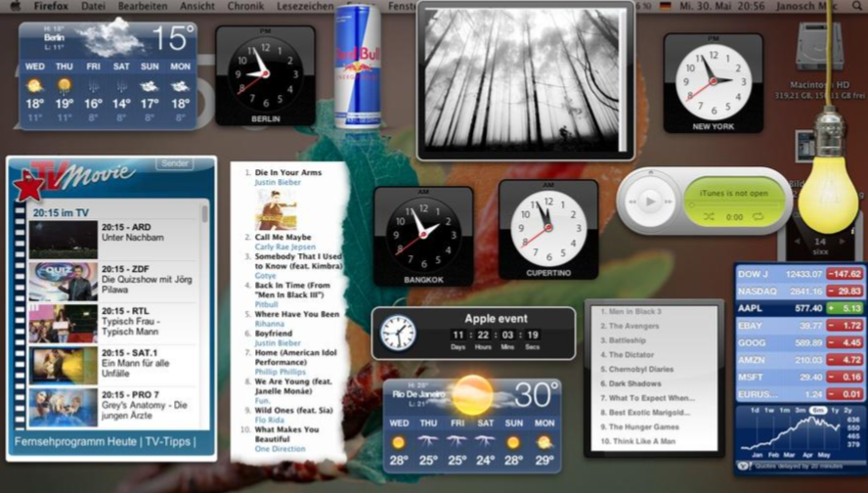Toggle repeat in the iTunes widget
Screen dimensions: 868x493
(758, 216)
